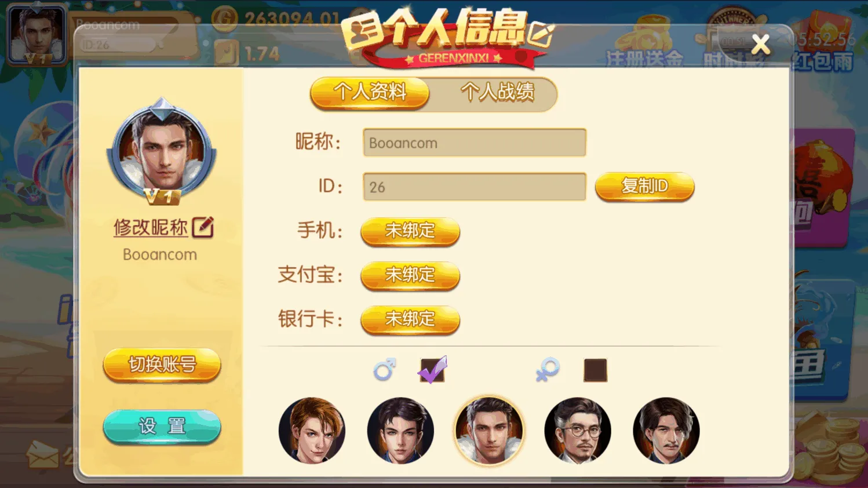Switch to the 个人战绩 tab
This screenshot has height=488, width=868.
(x=497, y=92)
